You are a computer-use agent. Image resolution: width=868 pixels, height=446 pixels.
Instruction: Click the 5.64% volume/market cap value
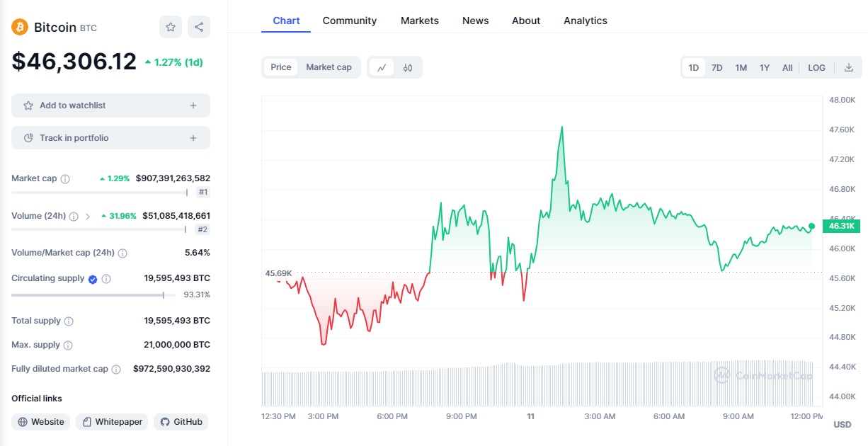197,253
